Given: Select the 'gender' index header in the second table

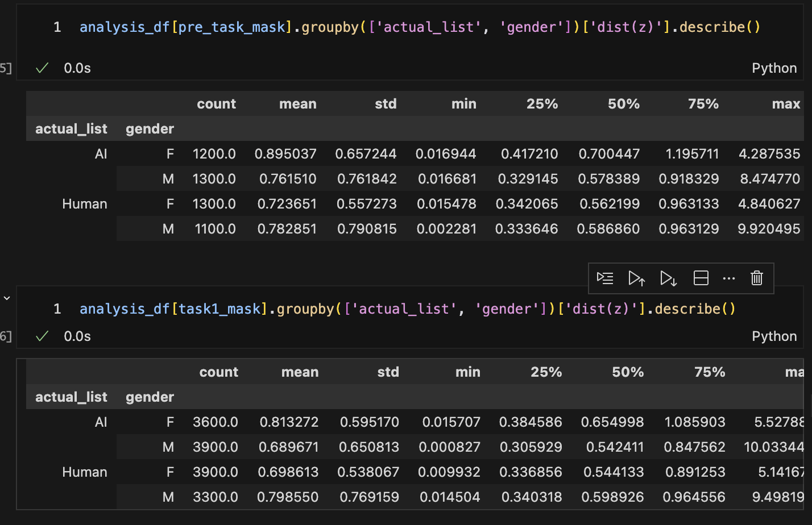Looking at the screenshot, I should pos(150,397).
